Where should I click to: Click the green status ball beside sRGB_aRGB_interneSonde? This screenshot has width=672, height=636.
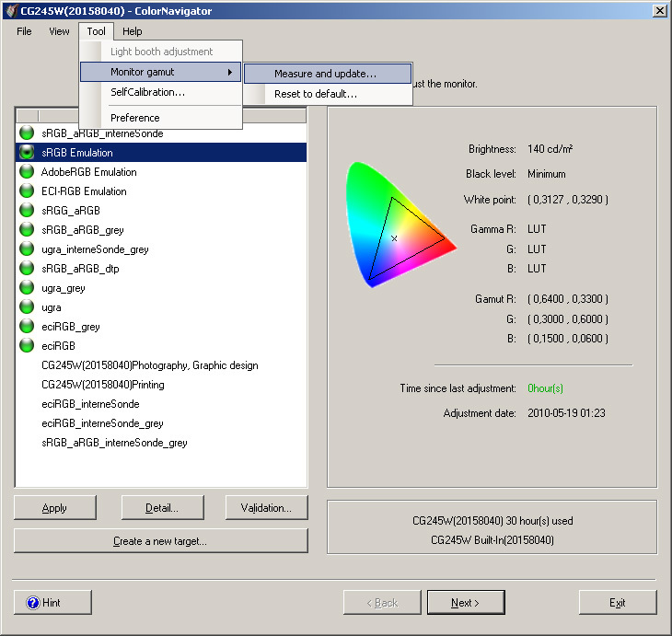(x=27, y=133)
